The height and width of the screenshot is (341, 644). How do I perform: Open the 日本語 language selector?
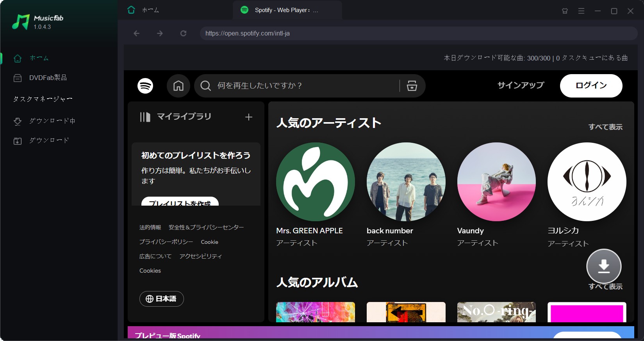point(161,299)
